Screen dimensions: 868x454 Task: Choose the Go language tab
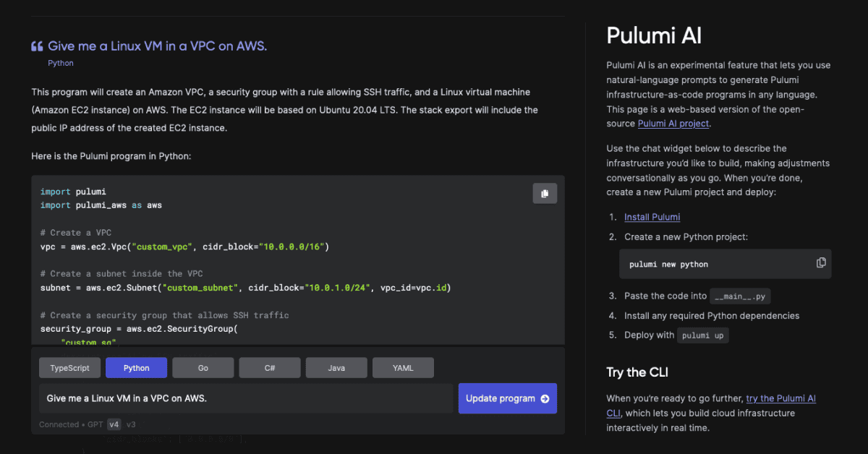pyautogui.click(x=203, y=368)
